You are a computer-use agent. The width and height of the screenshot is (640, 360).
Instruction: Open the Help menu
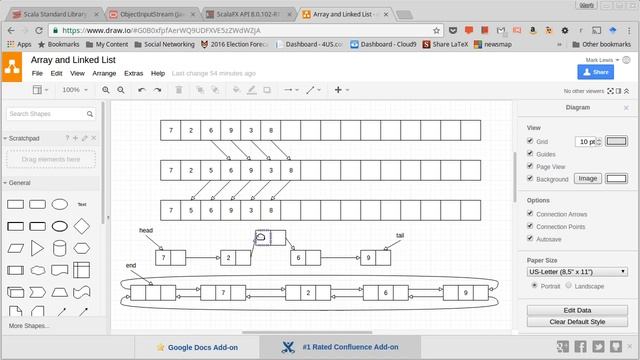point(158,73)
